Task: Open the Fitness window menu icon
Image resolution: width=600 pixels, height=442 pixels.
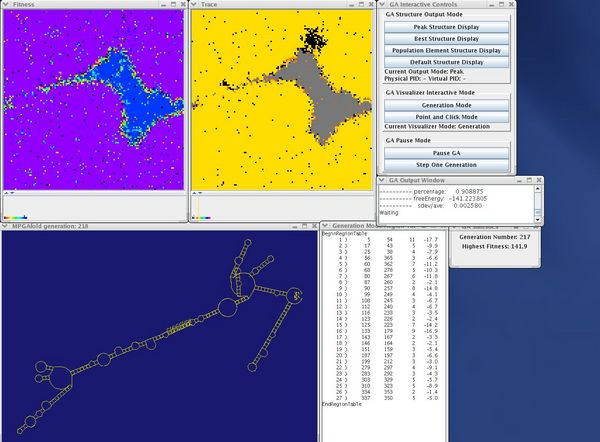Action: point(5,5)
